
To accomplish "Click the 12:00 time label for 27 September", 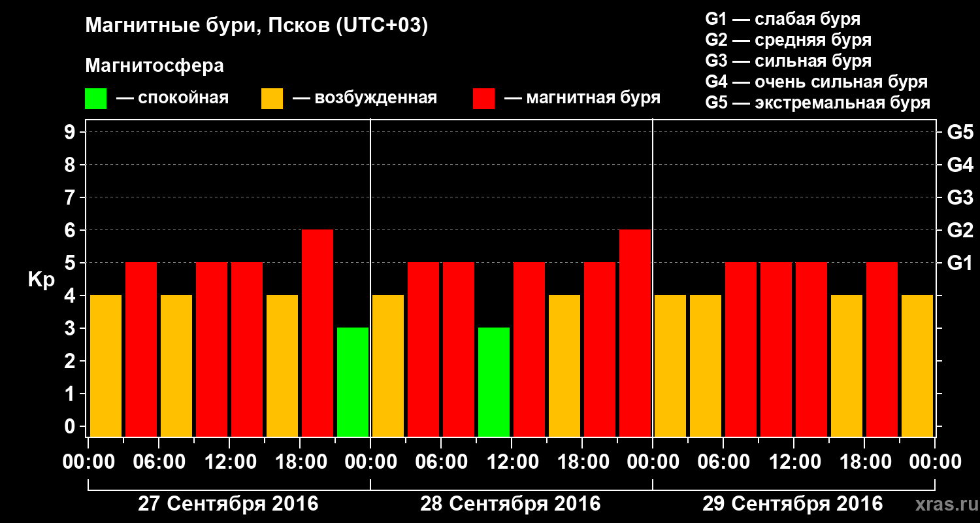I will tap(229, 462).
